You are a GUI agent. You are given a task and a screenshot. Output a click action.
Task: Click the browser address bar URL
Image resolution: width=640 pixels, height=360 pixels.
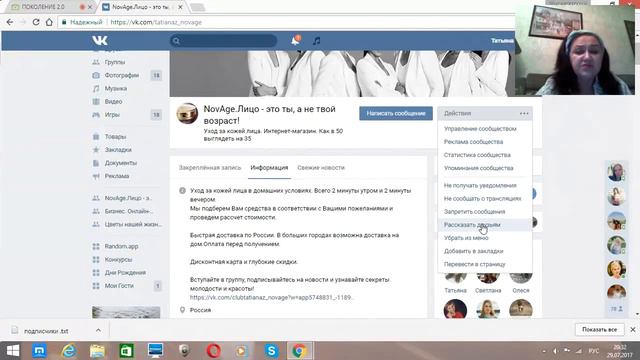(x=156, y=22)
